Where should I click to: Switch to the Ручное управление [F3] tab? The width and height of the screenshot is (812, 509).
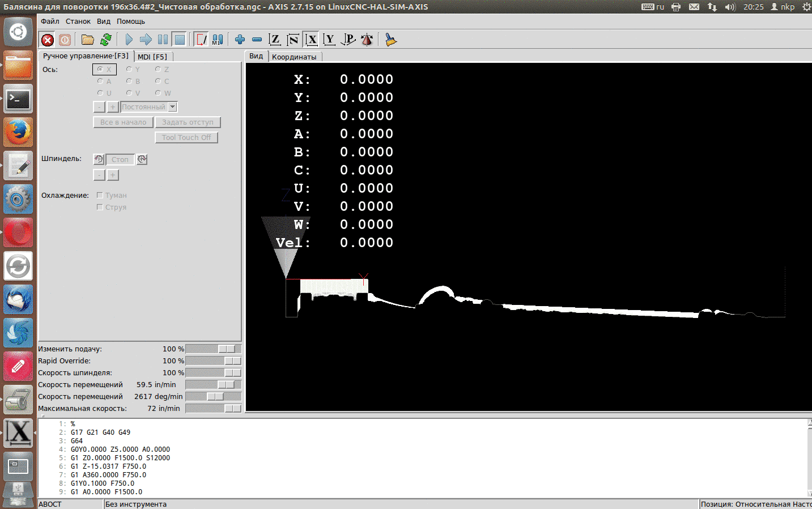86,56
